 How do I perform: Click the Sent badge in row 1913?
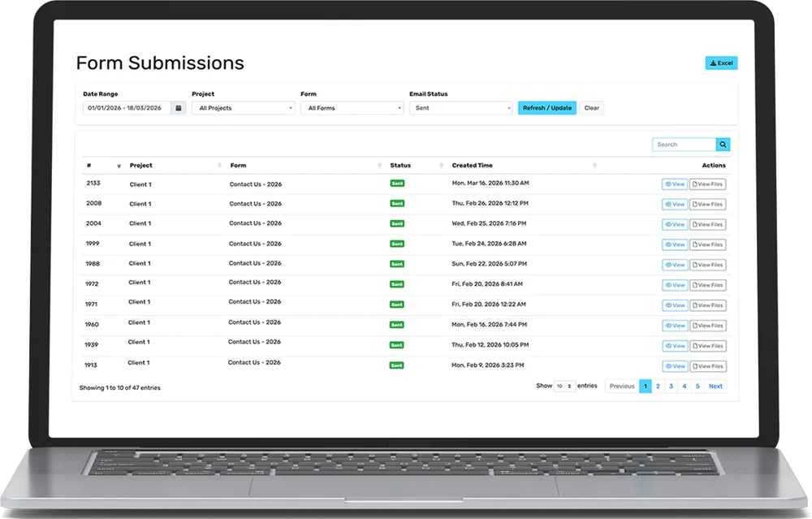[397, 365]
